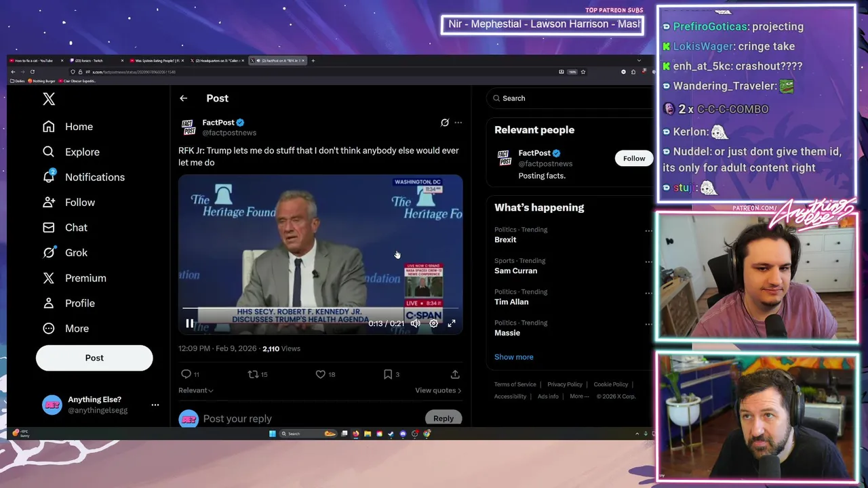This screenshot has width=868, height=488.
Task: Follow FactPost under Relevant people
Action: tap(634, 159)
